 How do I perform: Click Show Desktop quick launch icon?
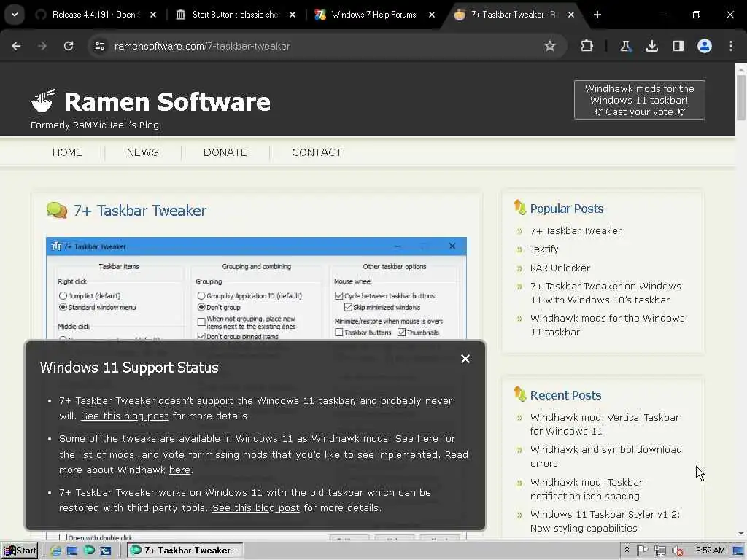click(x=72, y=551)
